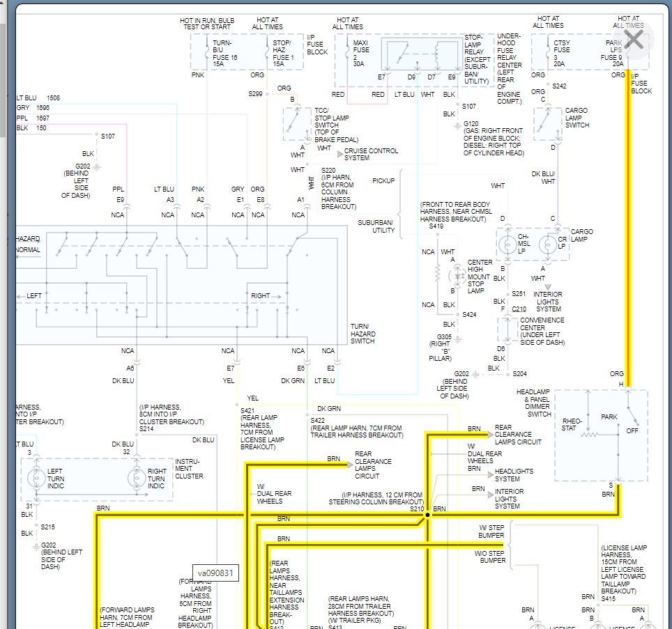
Task: Click the Cargo Lamp Switch symbol
Action: coord(548,124)
